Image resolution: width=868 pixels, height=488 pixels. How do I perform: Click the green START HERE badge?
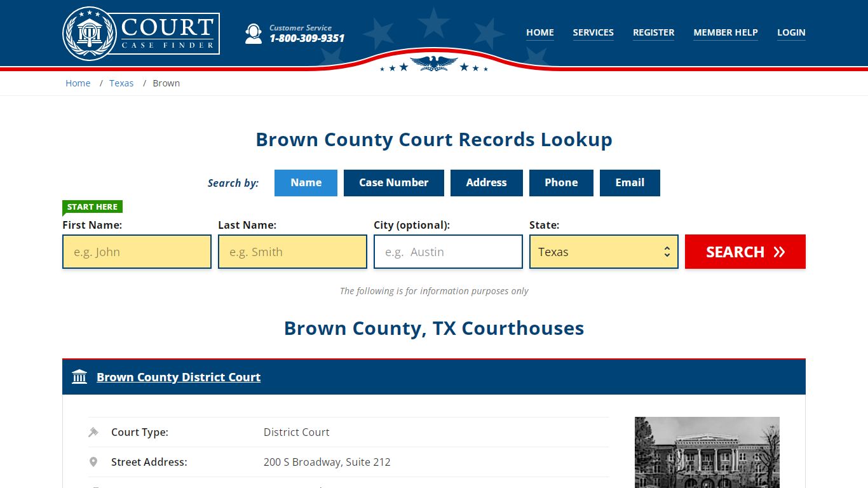click(92, 207)
